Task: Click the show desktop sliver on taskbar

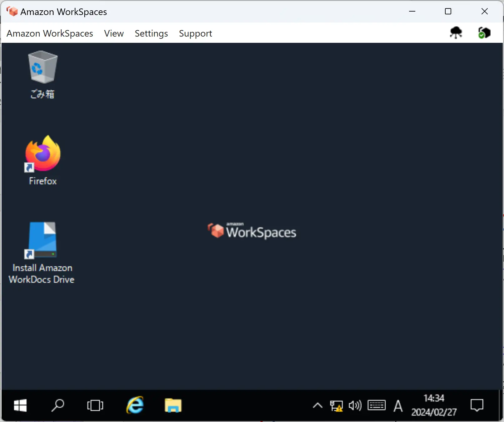Action: (x=501, y=405)
